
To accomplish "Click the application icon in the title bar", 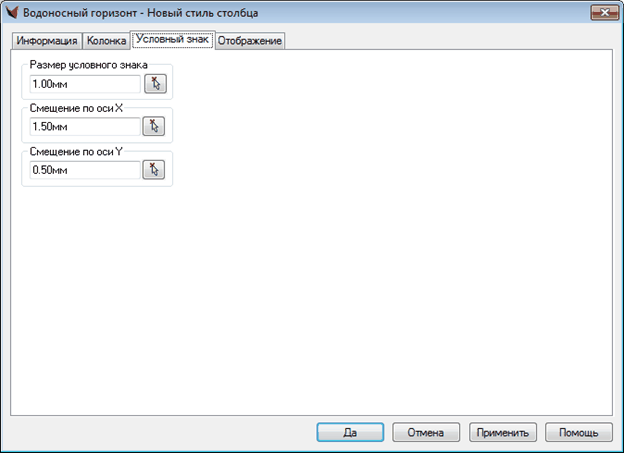I will [x=12, y=13].
